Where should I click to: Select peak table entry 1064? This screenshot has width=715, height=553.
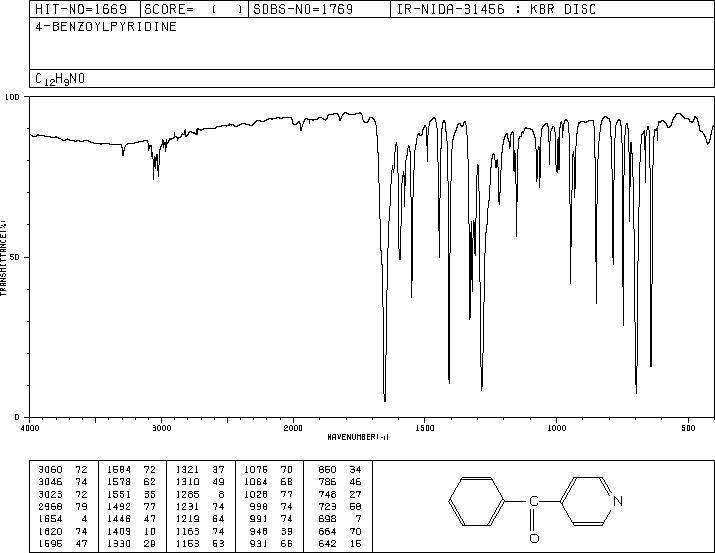pyautogui.click(x=256, y=482)
